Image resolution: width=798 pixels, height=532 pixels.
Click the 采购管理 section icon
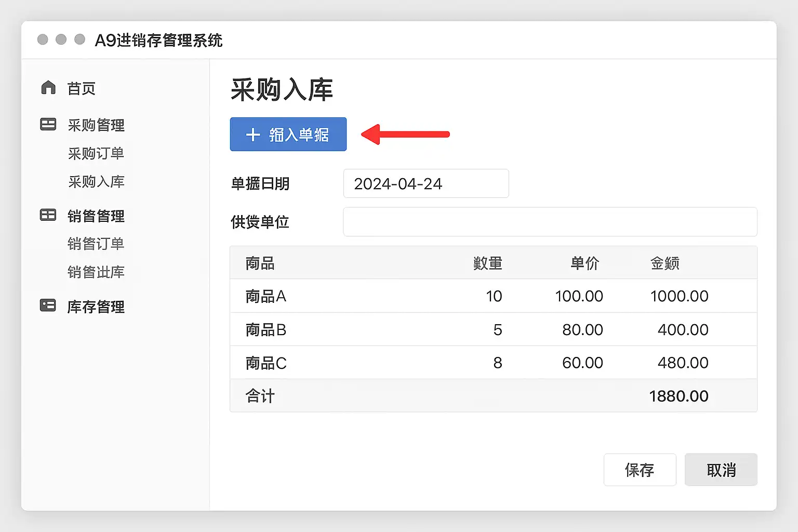tap(48, 125)
